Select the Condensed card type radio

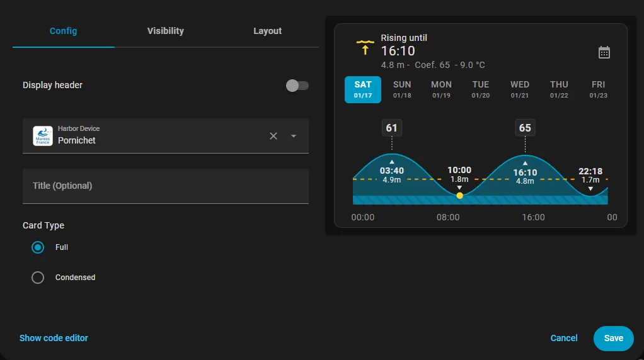[38, 278]
